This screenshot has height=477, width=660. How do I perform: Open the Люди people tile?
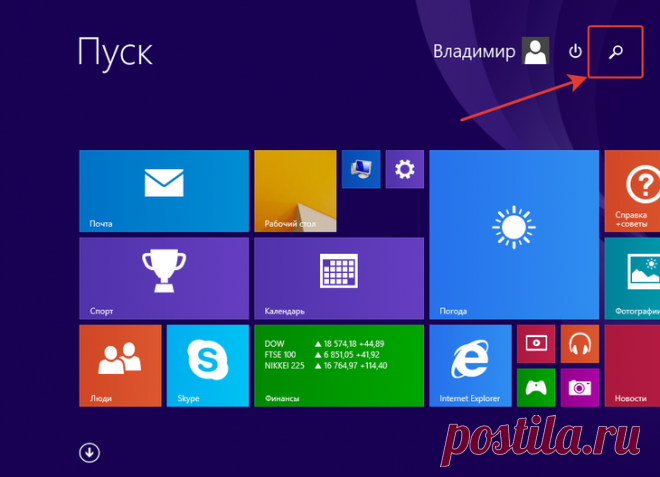pos(120,365)
